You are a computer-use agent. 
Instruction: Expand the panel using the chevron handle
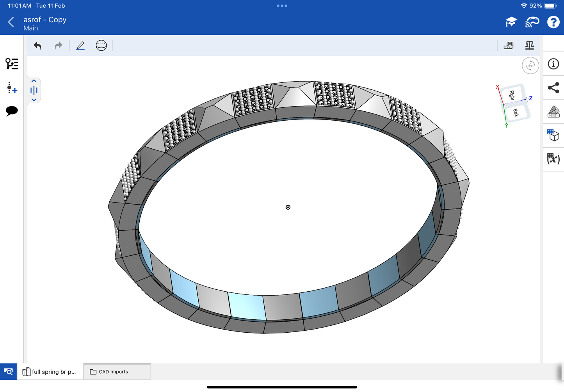click(34, 91)
